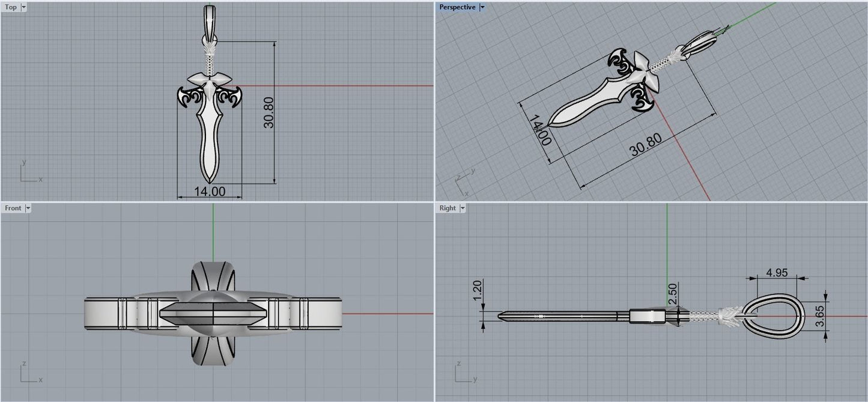Image resolution: width=868 pixels, height=402 pixels.
Task: Expand the Perspective viewport menu arrow
Action: pyautogui.click(x=482, y=7)
